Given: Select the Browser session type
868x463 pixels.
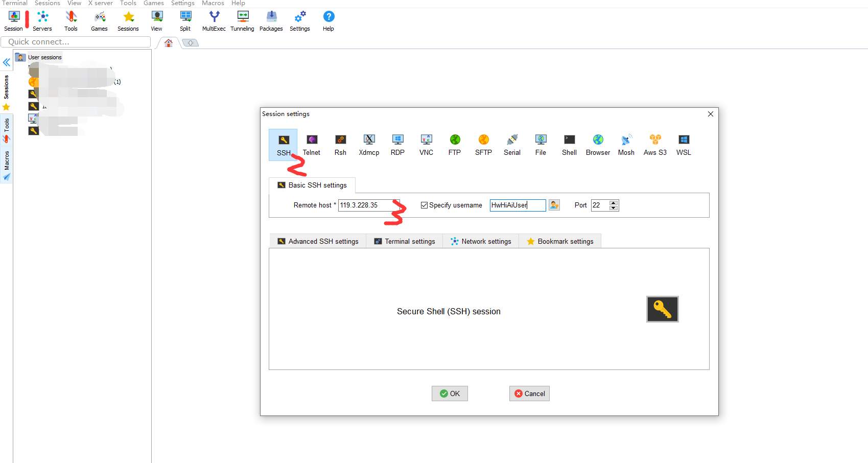Looking at the screenshot, I should point(598,145).
